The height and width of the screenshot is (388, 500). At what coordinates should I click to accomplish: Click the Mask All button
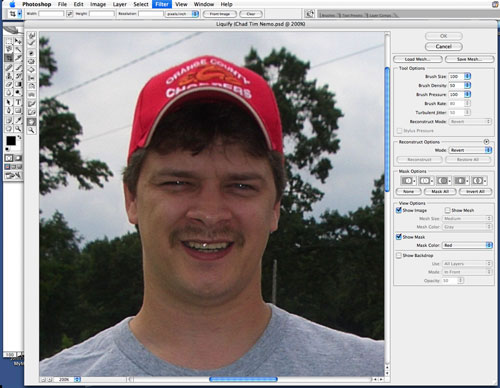coord(440,191)
